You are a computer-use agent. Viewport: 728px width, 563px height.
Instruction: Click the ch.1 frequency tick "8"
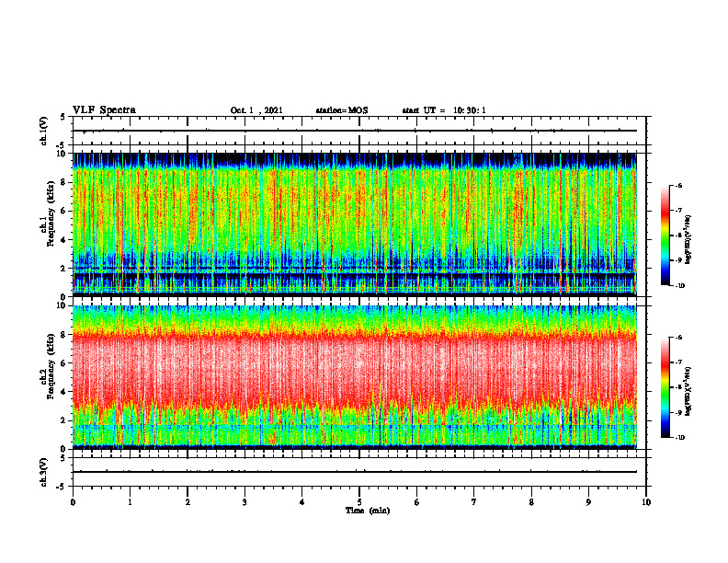63,182
